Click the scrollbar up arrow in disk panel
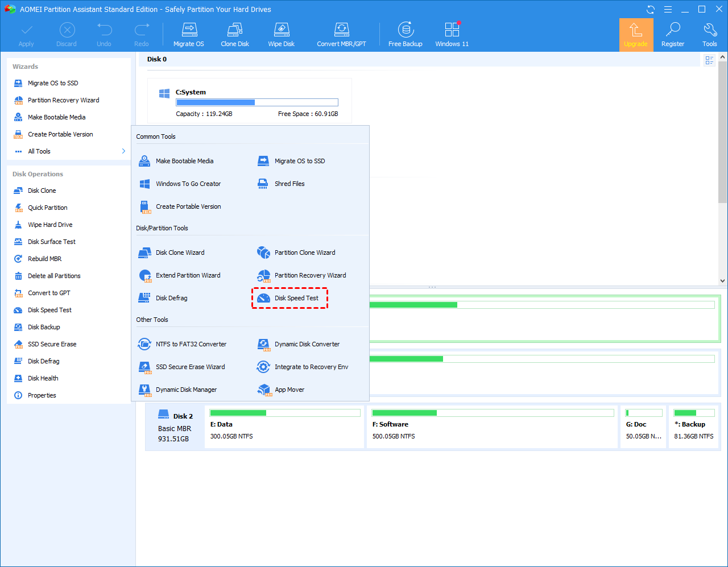Viewport: 728px width, 567px height. point(723,57)
